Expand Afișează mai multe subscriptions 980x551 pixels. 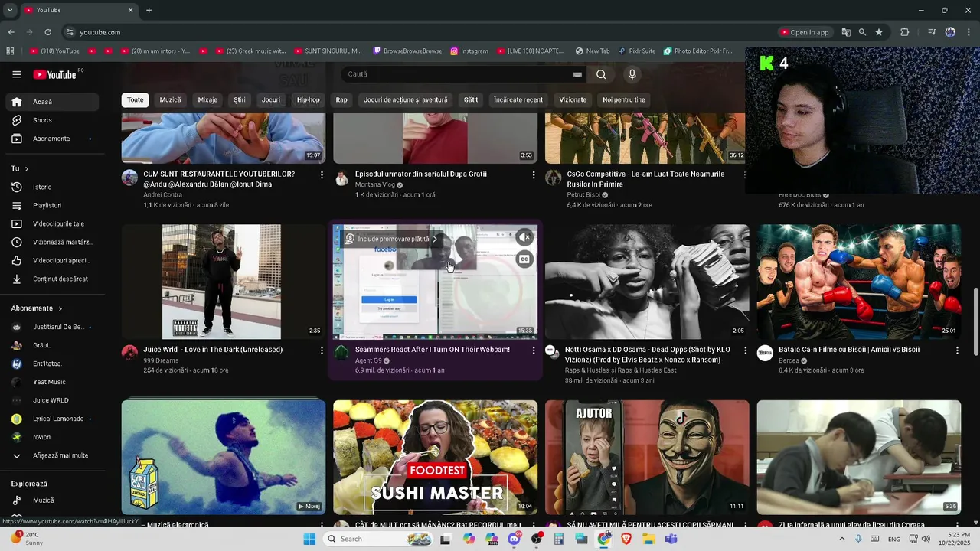pyautogui.click(x=52, y=455)
